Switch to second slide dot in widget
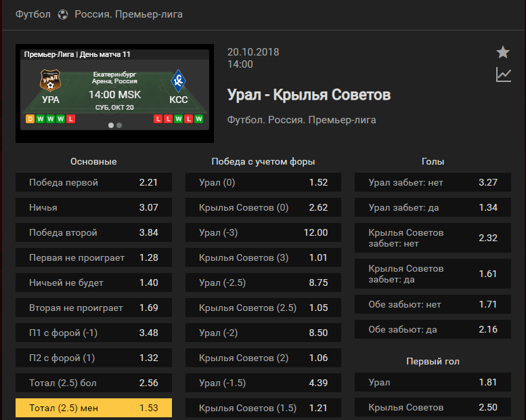The image size is (526, 420). click(119, 125)
